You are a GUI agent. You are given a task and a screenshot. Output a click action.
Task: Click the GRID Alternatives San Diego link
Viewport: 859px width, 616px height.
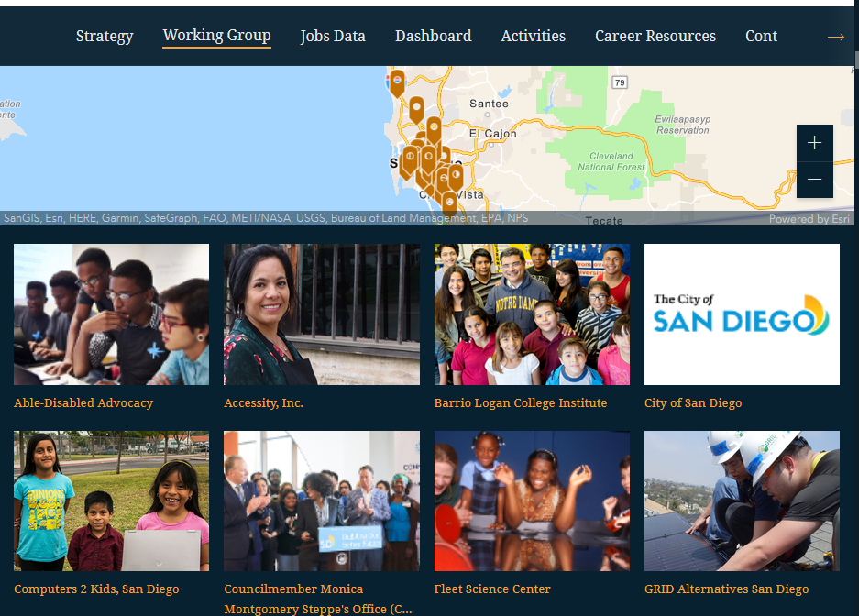coord(726,589)
